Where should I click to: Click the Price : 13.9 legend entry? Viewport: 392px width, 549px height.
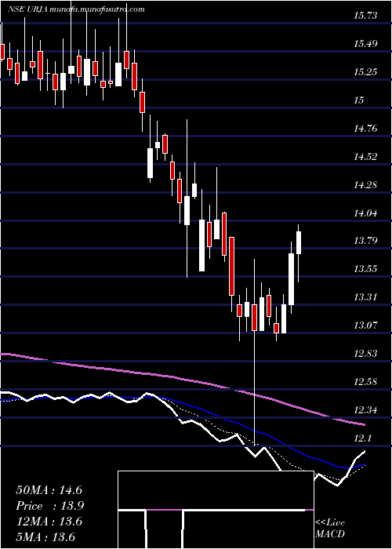click(x=50, y=506)
